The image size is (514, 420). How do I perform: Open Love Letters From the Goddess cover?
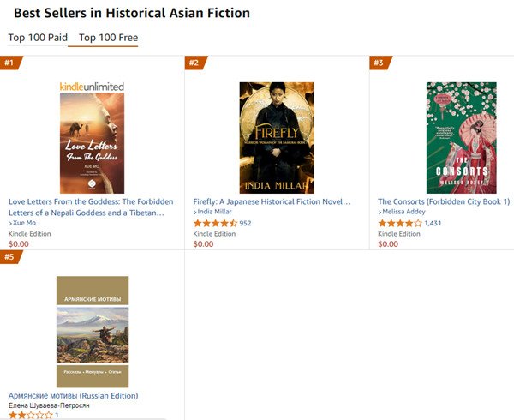point(92,142)
